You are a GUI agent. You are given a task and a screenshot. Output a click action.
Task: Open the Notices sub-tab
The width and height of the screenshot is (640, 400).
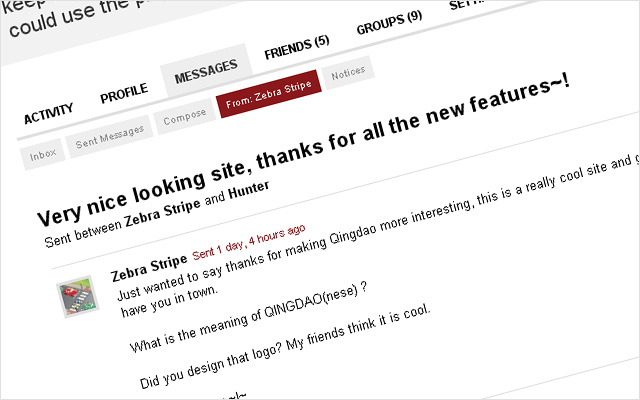click(x=348, y=73)
